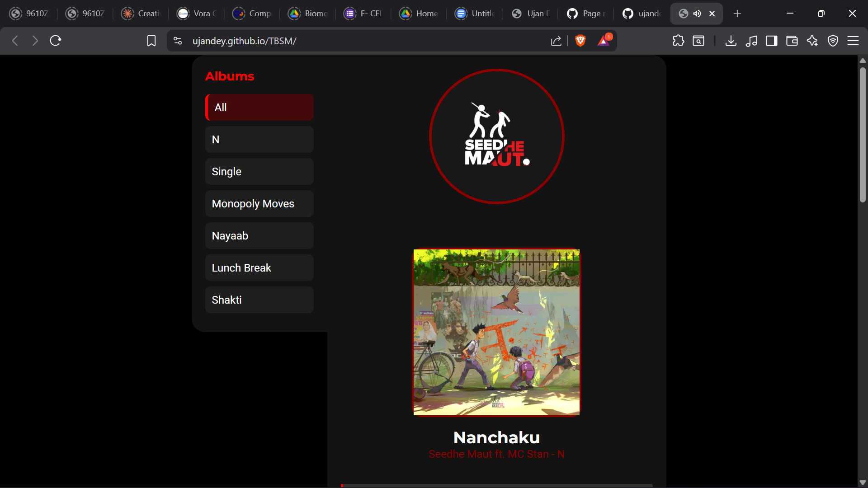Bookmark this page
This screenshot has height=488, width=868.
pos(151,41)
